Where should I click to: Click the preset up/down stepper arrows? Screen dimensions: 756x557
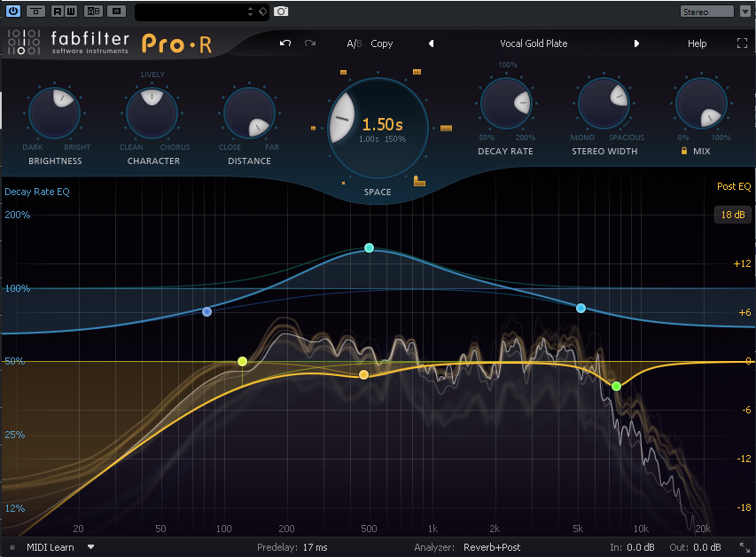250,12
